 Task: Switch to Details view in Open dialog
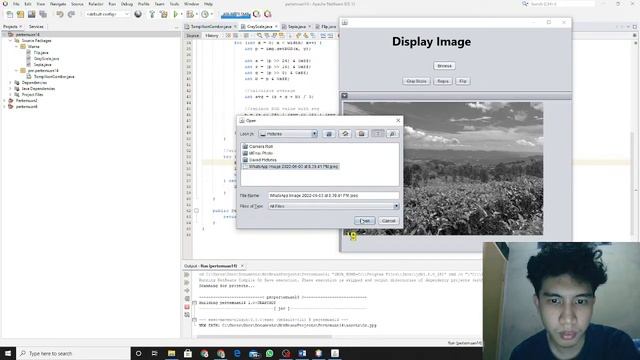click(393, 134)
